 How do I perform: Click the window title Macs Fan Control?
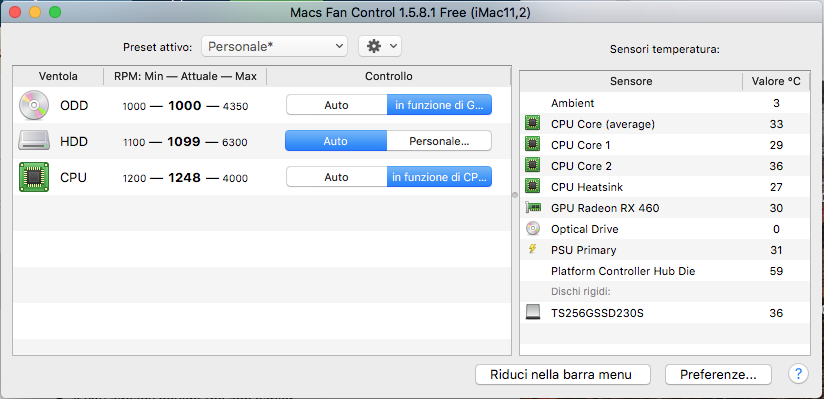410,13
